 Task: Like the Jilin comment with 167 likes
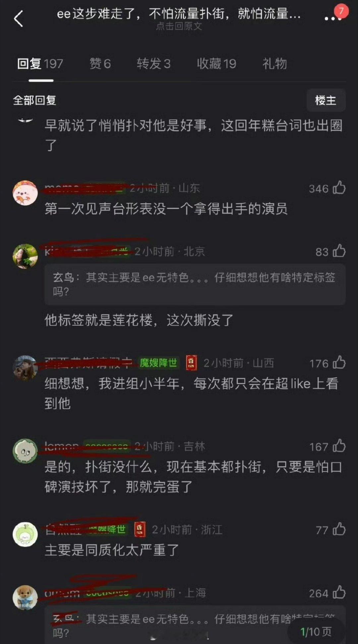click(339, 446)
